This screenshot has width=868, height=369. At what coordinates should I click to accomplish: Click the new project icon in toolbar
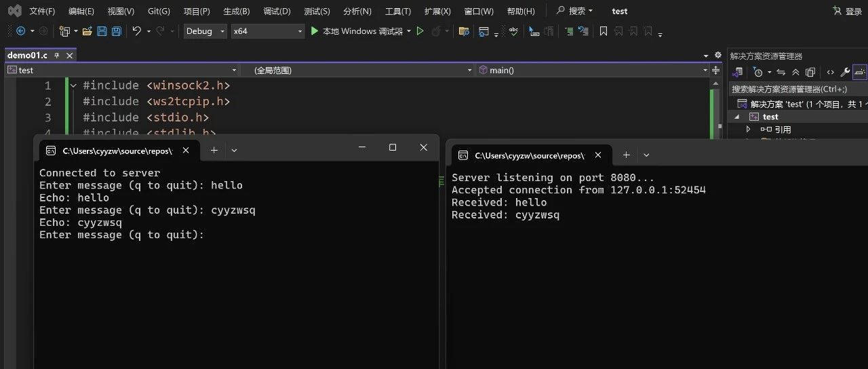64,31
